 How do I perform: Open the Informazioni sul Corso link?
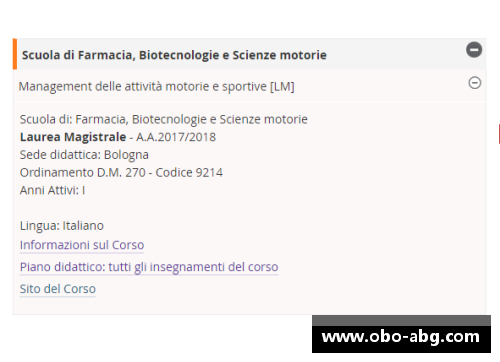82,245
